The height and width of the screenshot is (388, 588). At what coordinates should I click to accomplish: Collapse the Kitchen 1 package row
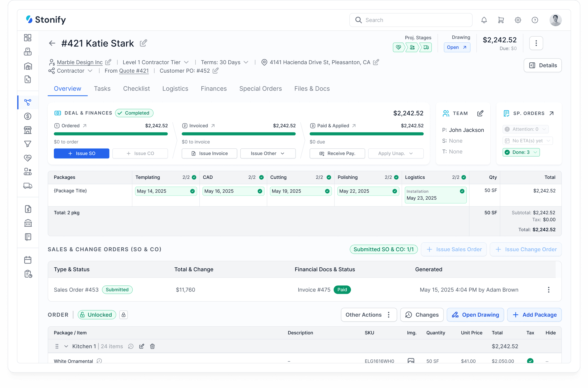pos(66,346)
